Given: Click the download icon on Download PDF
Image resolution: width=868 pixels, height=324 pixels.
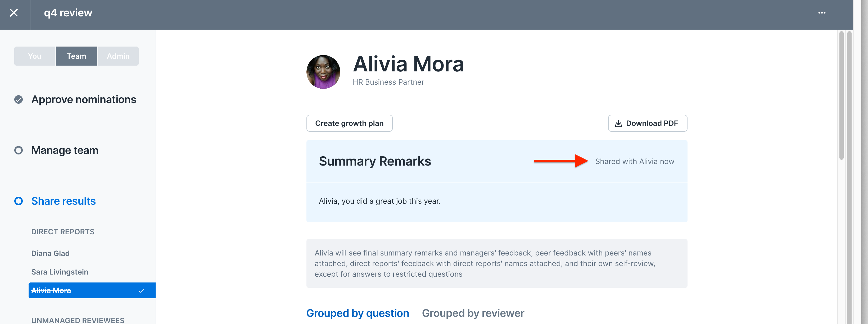Looking at the screenshot, I should (618, 124).
